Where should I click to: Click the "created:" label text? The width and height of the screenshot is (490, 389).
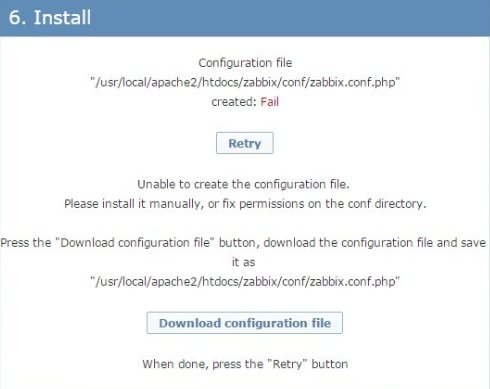click(233, 102)
